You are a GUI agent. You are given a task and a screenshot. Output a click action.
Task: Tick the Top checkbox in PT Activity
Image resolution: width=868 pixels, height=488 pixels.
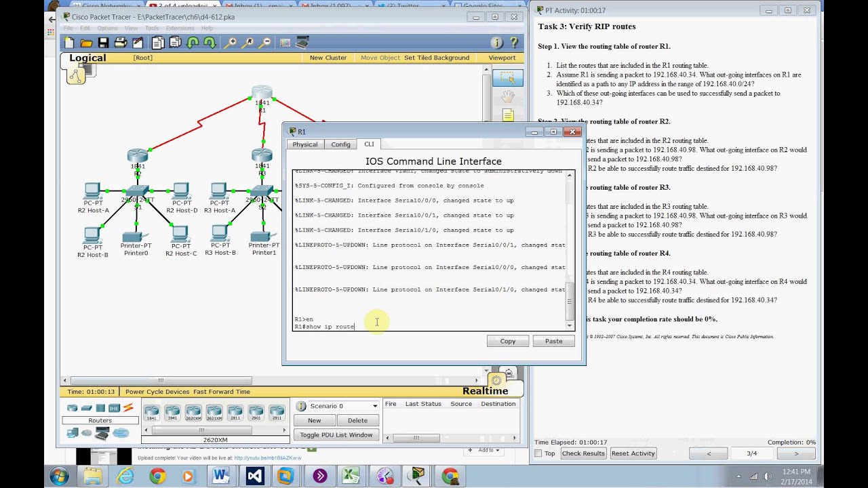pos(538,453)
